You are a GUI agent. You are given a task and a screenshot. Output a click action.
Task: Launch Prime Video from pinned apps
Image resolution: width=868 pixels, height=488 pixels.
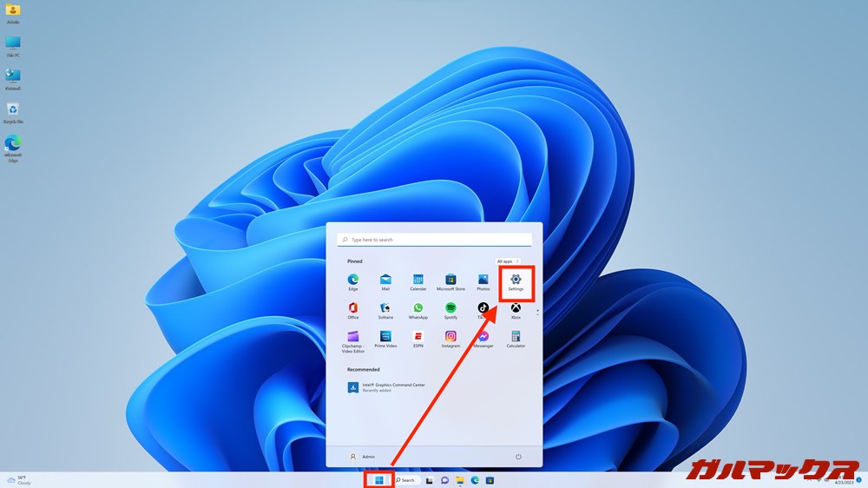(385, 339)
